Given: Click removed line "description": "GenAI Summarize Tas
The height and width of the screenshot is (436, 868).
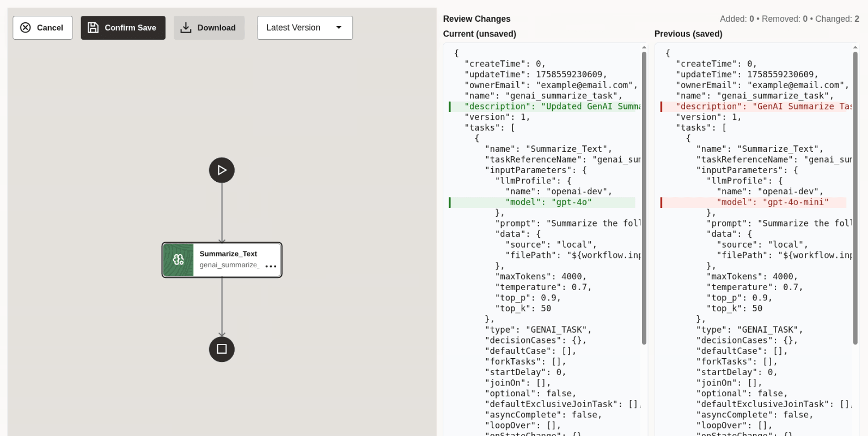Looking at the screenshot, I should coord(756,107).
